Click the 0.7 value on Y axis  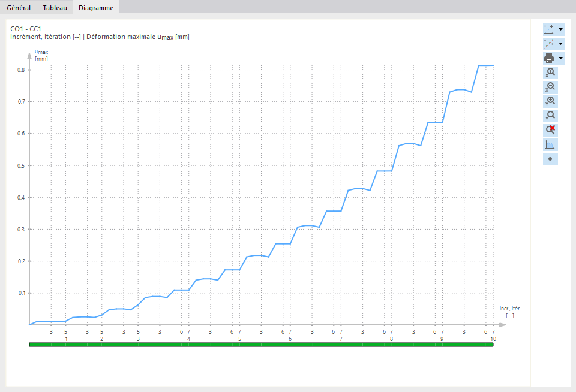[x=22, y=102]
